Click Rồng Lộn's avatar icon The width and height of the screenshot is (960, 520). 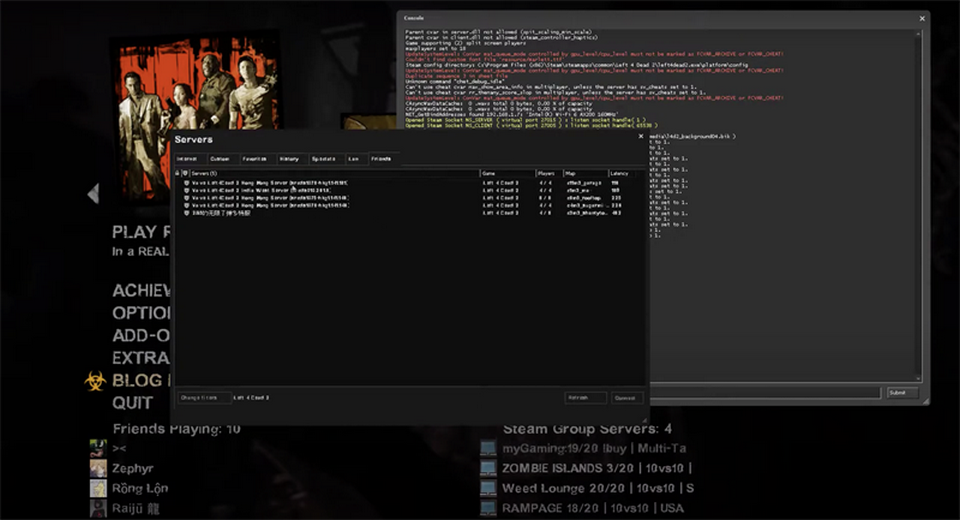click(x=99, y=488)
